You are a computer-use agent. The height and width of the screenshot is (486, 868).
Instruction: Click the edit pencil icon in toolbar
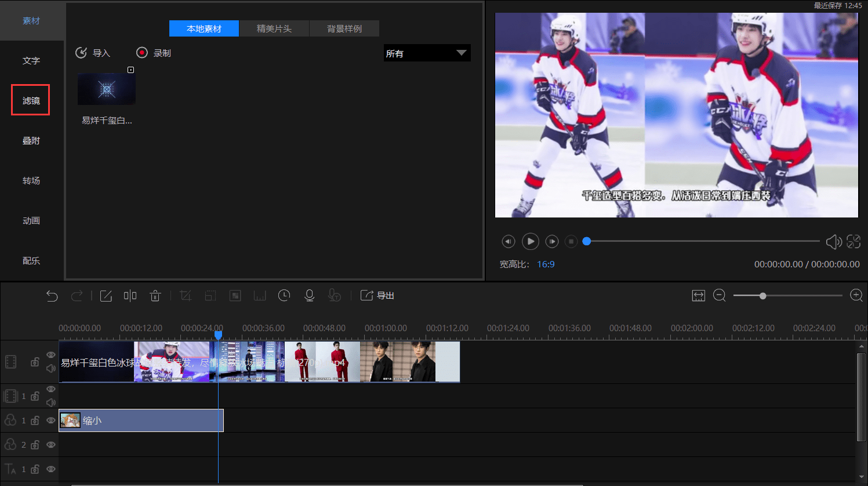(106, 296)
